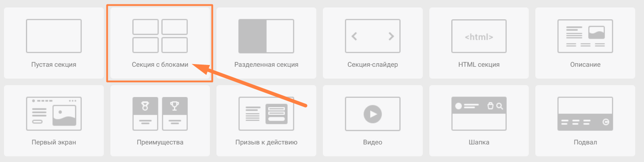The image size is (644, 162).
Task: Click the Видео label
Action: (373, 142)
